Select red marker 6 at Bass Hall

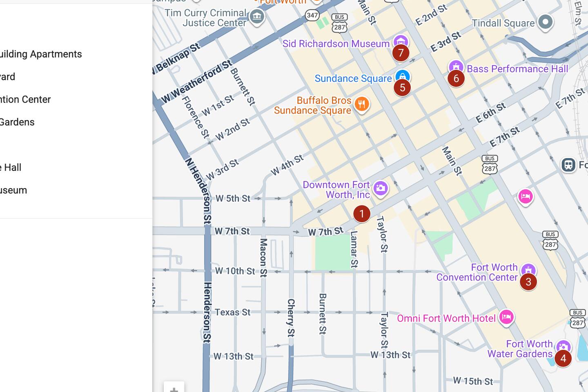pyautogui.click(x=456, y=78)
